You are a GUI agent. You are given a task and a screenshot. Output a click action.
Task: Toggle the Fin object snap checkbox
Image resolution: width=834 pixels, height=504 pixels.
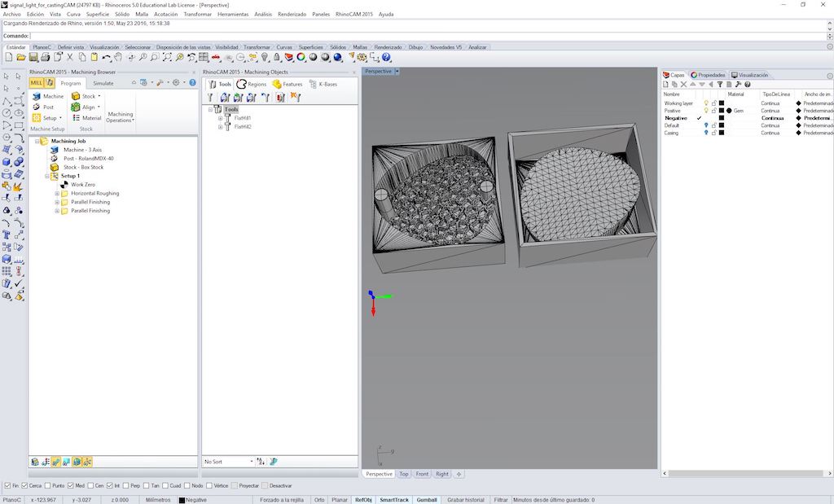coord(7,485)
